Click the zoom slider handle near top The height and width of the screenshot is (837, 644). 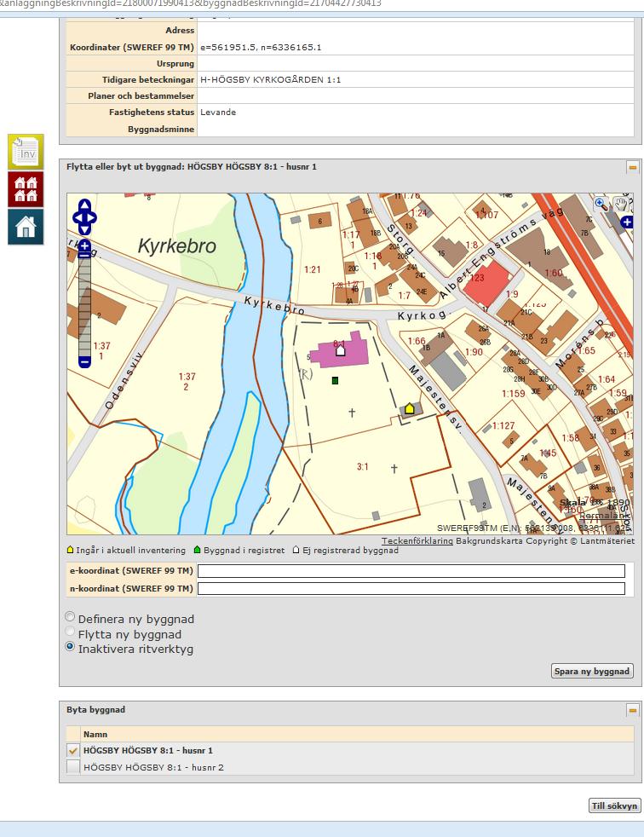click(x=84, y=256)
